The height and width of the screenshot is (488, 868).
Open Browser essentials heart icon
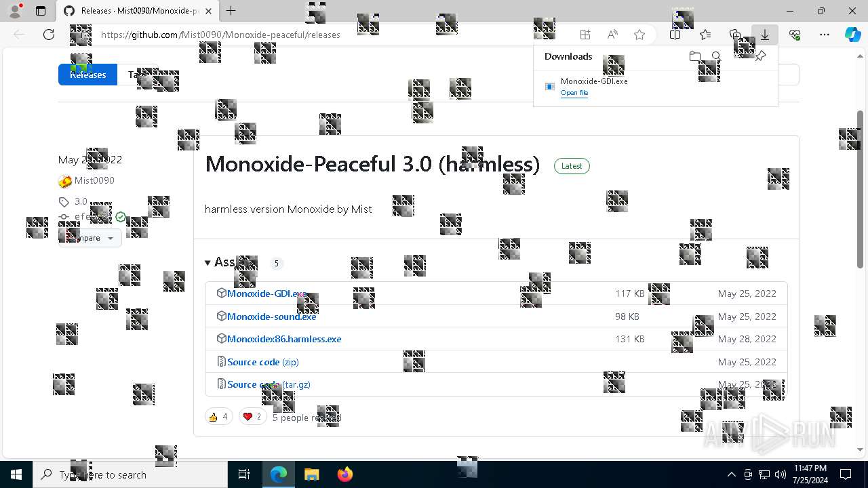tap(795, 35)
